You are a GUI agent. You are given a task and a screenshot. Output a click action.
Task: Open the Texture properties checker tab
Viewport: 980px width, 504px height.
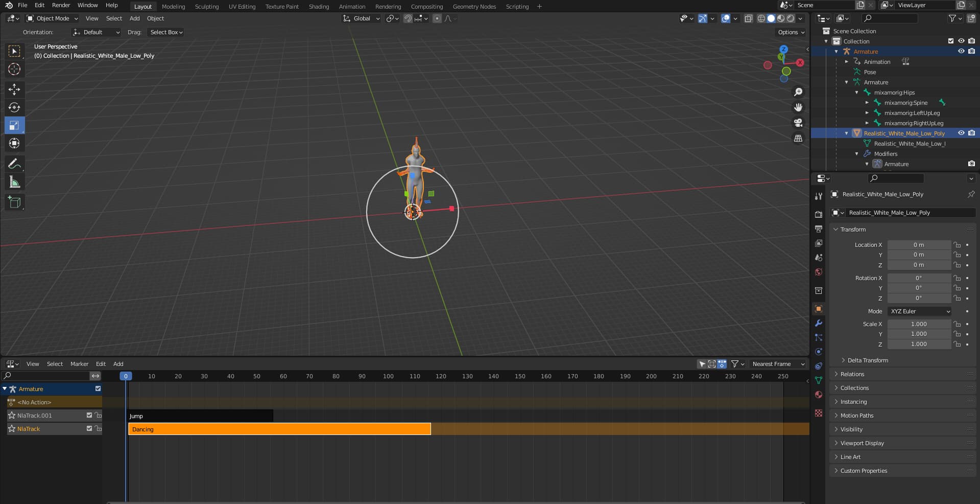[819, 413]
